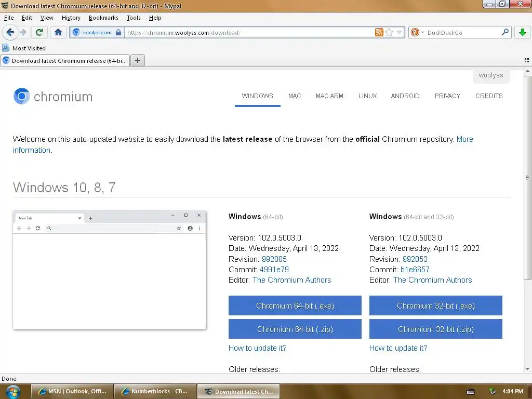Click The Chromium Authors link under 32-bit
Image resolution: width=532 pixels, height=399 pixels.
(433, 280)
